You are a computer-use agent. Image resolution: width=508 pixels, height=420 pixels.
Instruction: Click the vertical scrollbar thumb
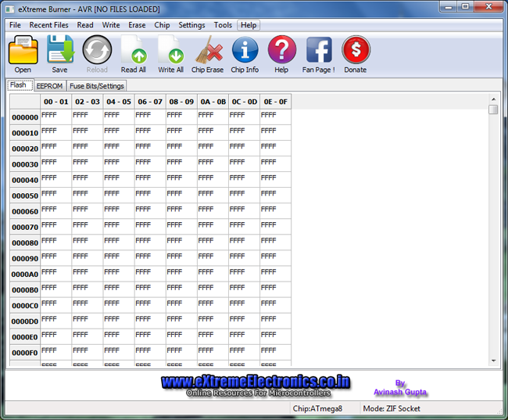493,109
